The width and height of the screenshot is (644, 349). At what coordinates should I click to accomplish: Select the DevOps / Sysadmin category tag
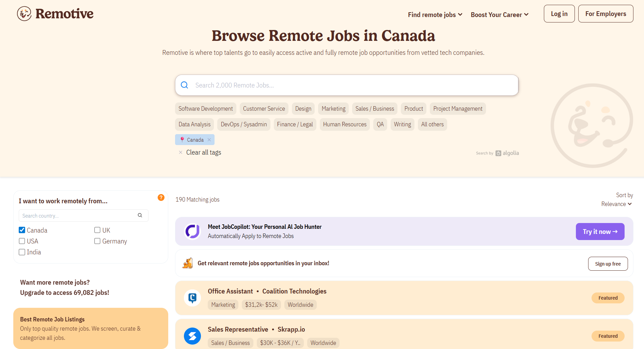point(244,124)
